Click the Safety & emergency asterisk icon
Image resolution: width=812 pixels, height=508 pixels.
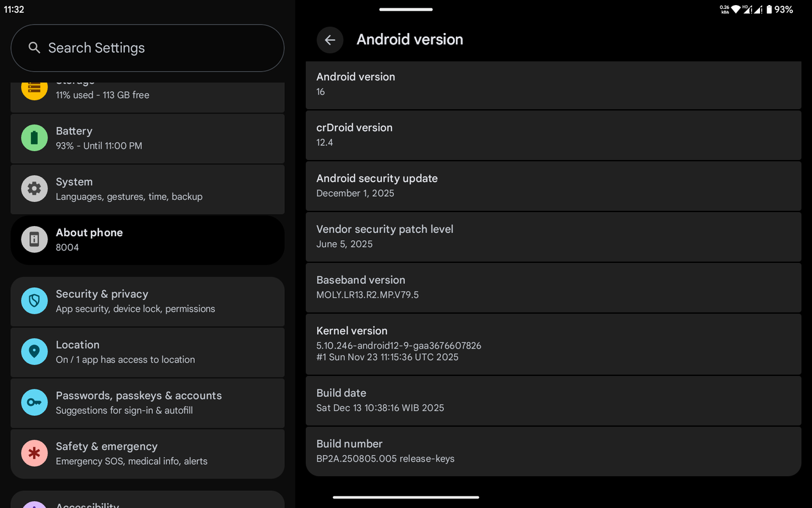[x=34, y=453]
